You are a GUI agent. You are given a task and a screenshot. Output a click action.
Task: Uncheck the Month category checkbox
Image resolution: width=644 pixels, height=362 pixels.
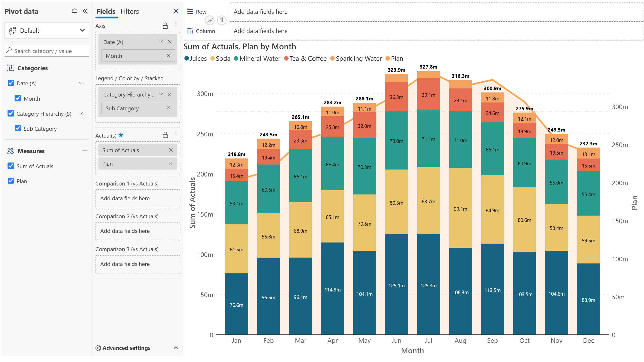pos(18,98)
